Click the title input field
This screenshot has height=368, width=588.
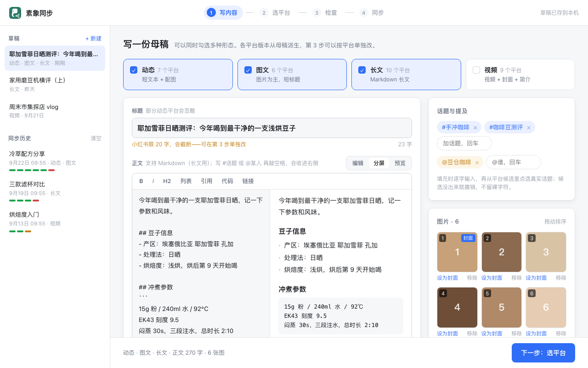(272, 128)
